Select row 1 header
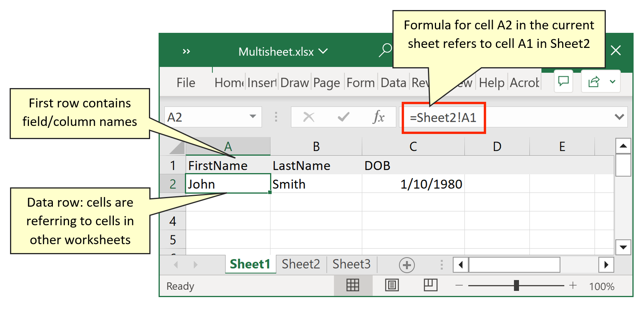 [173, 165]
